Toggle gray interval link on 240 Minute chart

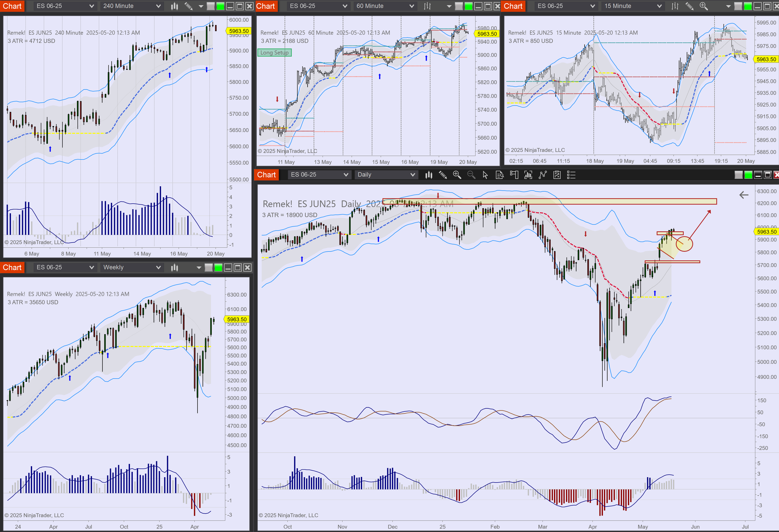coord(211,6)
